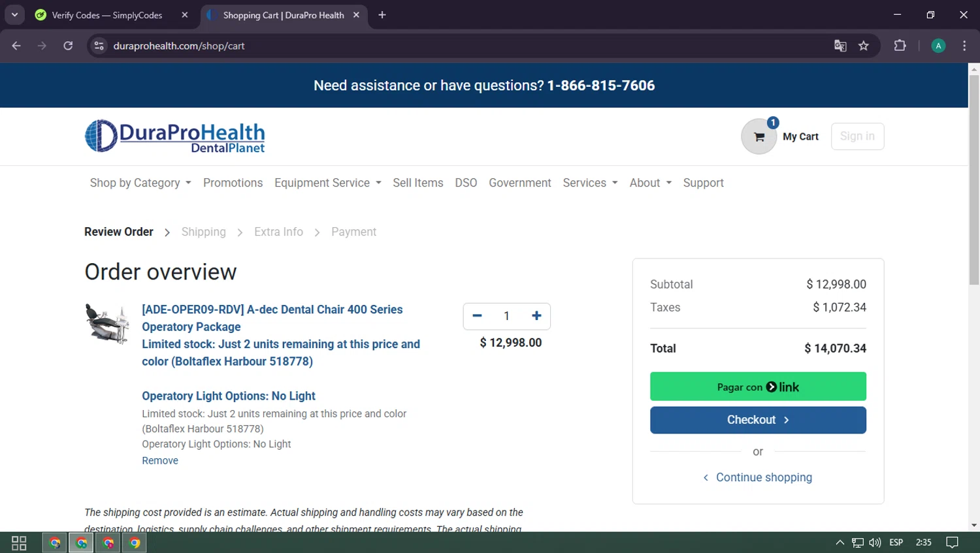Screen dimensions: 980x553
Task: Click the scrollbar down arrow
Action: 974,525
